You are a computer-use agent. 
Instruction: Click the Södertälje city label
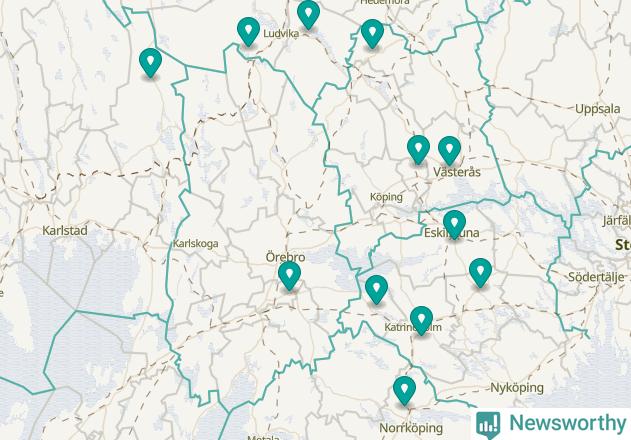click(x=596, y=277)
